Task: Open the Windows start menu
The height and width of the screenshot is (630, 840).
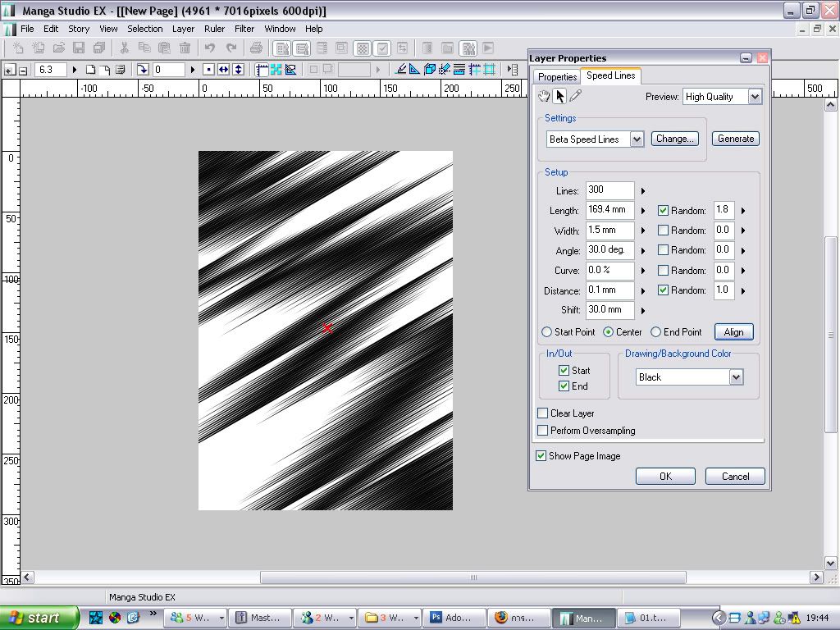Action: [39, 618]
